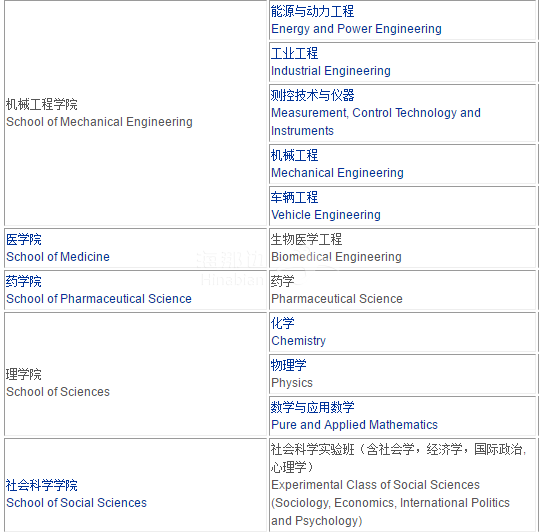
Task: Click the 测控技术与仪器 link
Action: click(x=312, y=95)
